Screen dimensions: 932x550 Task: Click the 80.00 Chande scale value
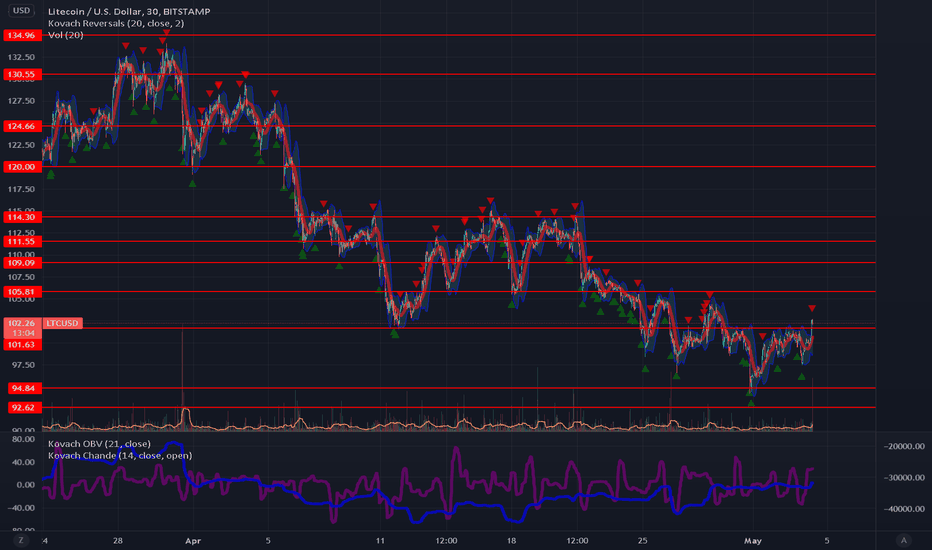24,439
